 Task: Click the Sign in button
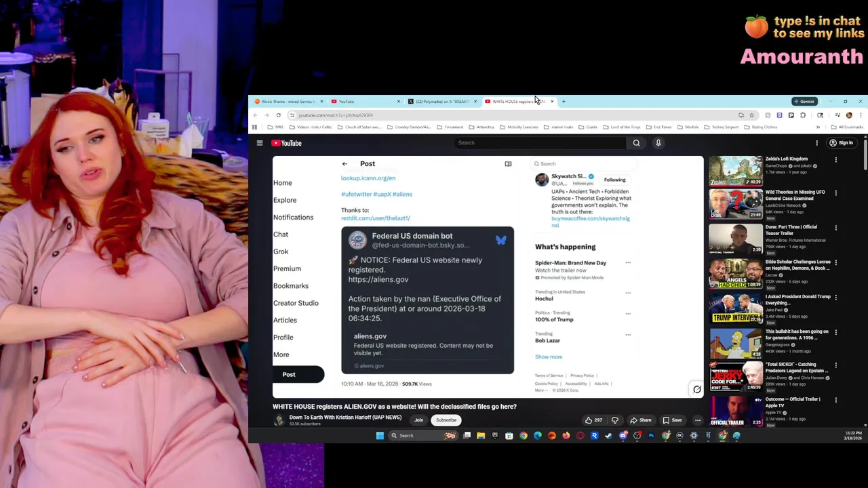[x=841, y=143]
